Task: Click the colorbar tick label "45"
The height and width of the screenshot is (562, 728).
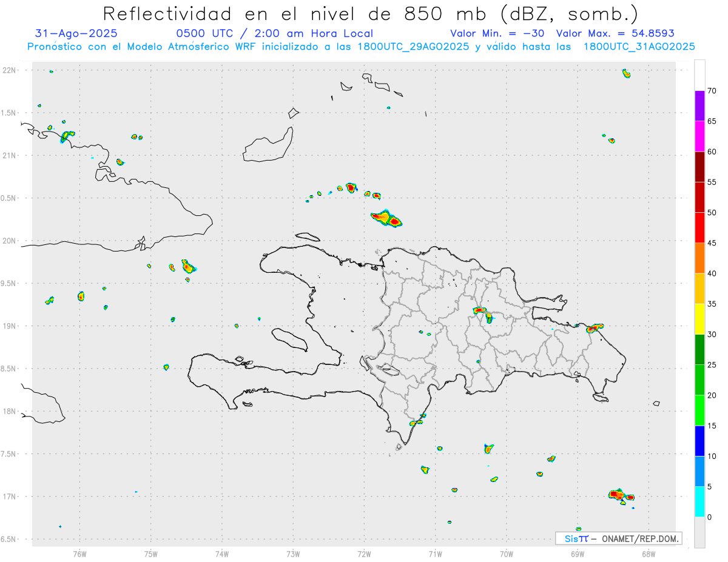Action: tap(712, 243)
